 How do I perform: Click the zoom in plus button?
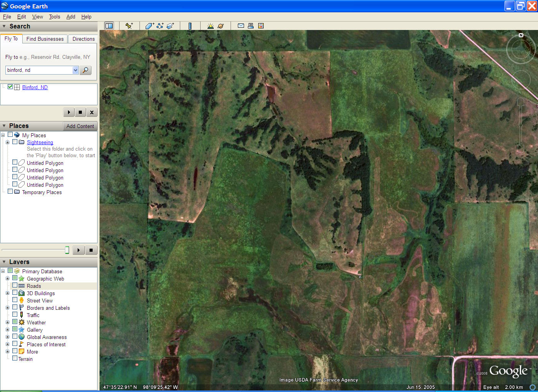(520, 101)
